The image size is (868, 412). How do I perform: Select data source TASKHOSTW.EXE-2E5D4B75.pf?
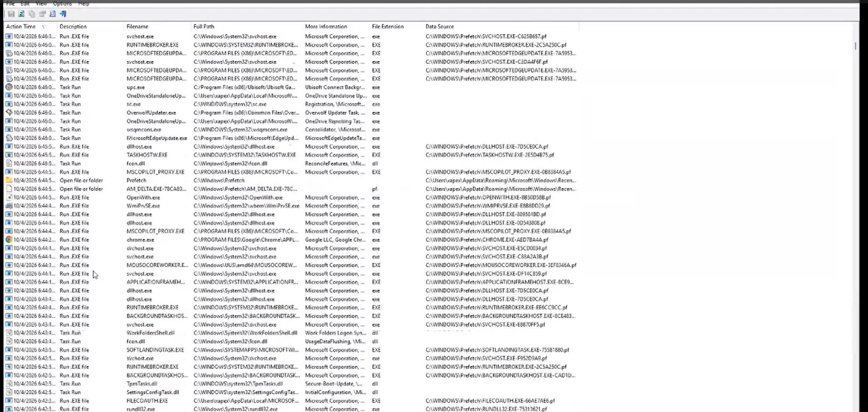pos(490,155)
